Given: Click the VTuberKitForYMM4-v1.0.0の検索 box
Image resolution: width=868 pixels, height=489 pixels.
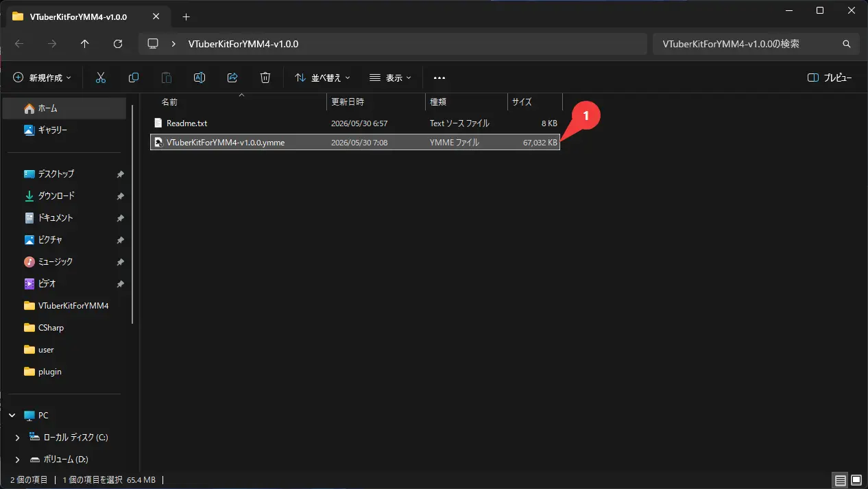Looking at the screenshot, I should point(756,43).
